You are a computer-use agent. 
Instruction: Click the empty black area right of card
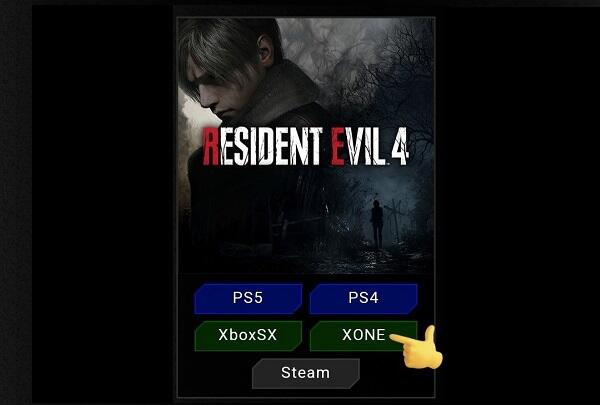[517, 203]
